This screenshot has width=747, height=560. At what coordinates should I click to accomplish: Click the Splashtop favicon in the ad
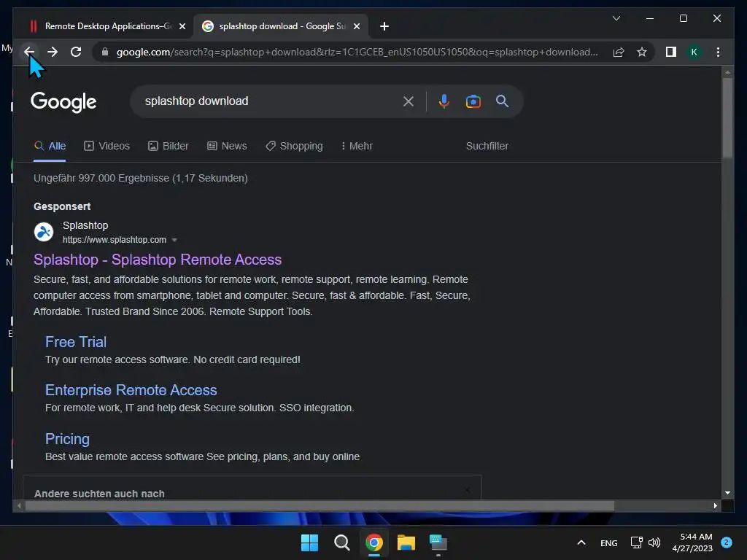click(x=44, y=233)
